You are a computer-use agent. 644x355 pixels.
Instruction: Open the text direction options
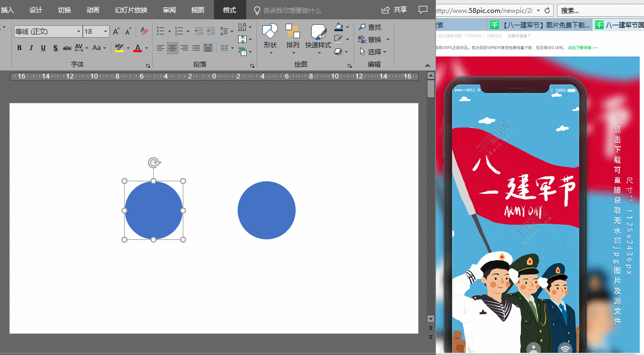245,27
